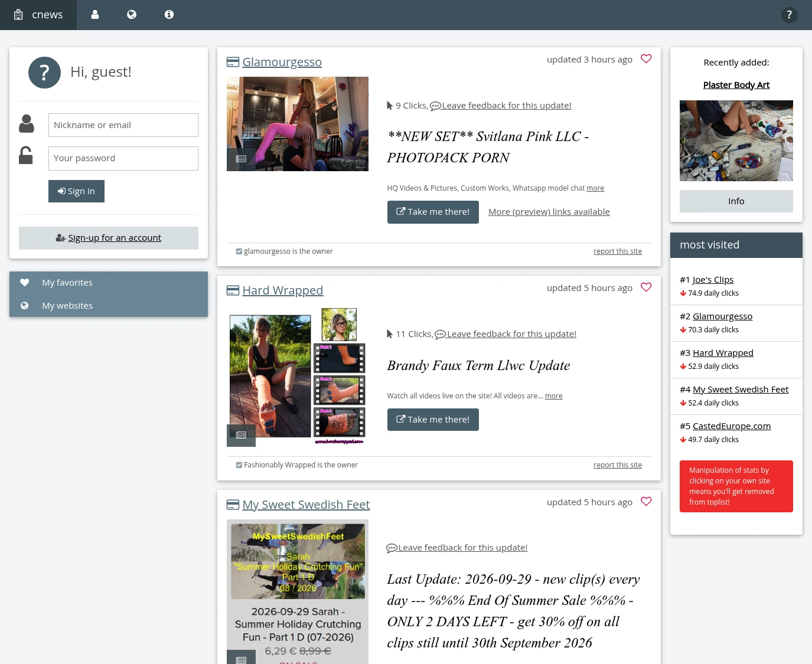Open Joe's Clips in most visited
The height and width of the screenshot is (664, 812).
coord(713,280)
